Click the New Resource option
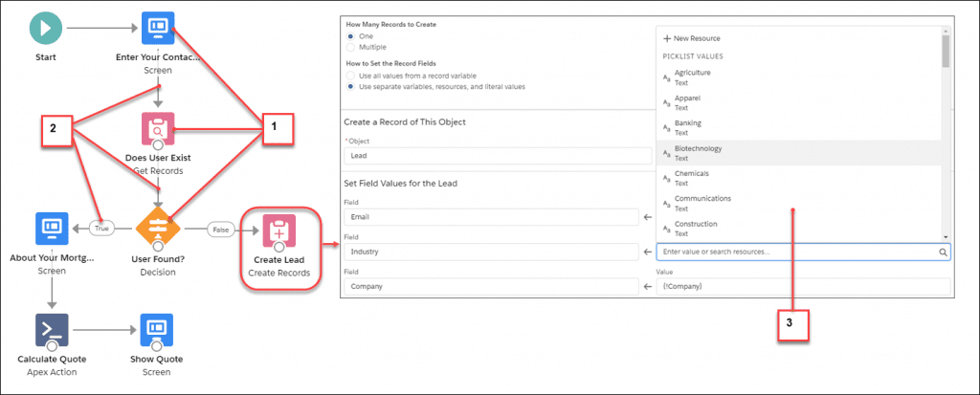 pyautogui.click(x=691, y=38)
